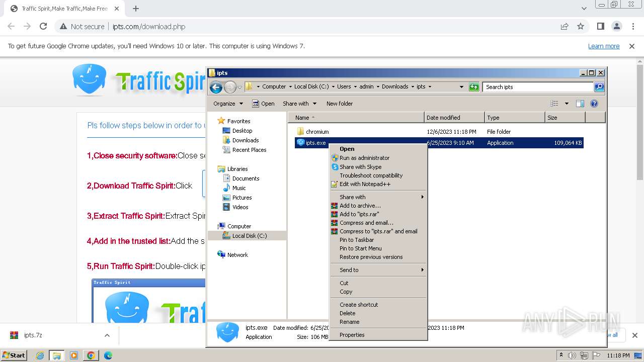This screenshot has height=362, width=644.
Task: Toggle the preview pane icon
Action: (580, 104)
